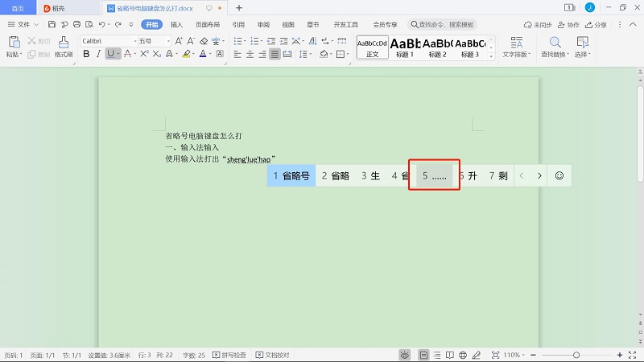Toggle Italic formatting
644x362 pixels.
[x=98, y=54]
